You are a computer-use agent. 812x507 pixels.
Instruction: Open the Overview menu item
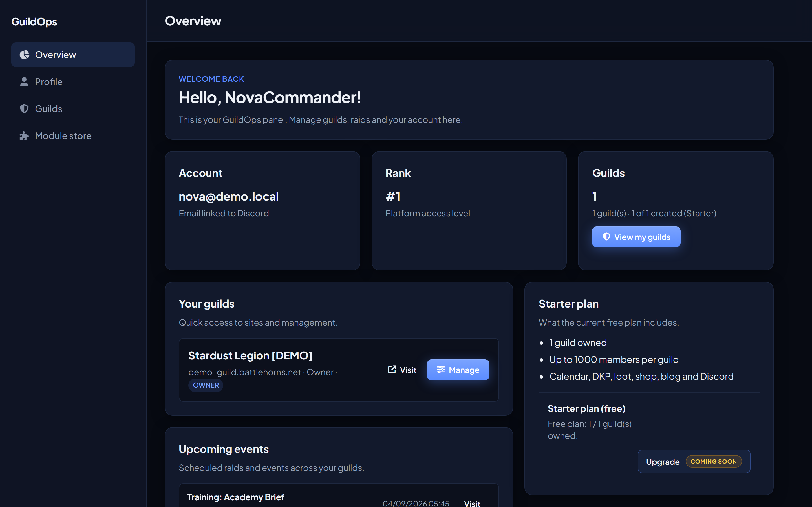click(x=73, y=55)
